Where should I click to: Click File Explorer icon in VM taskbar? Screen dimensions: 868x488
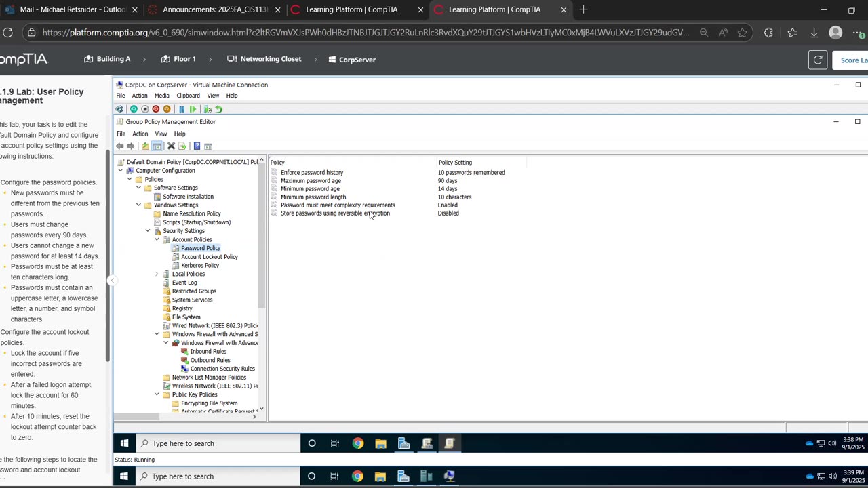[380, 443]
